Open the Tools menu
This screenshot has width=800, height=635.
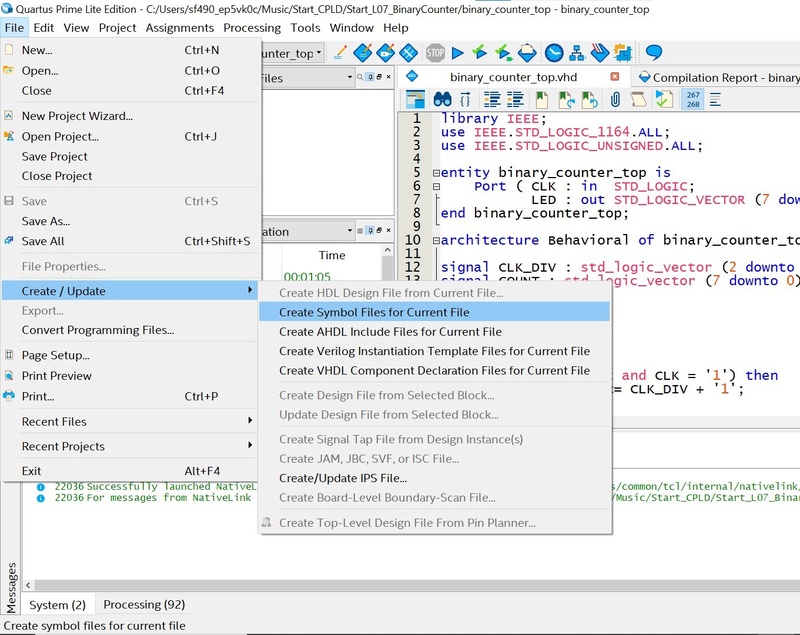[305, 28]
